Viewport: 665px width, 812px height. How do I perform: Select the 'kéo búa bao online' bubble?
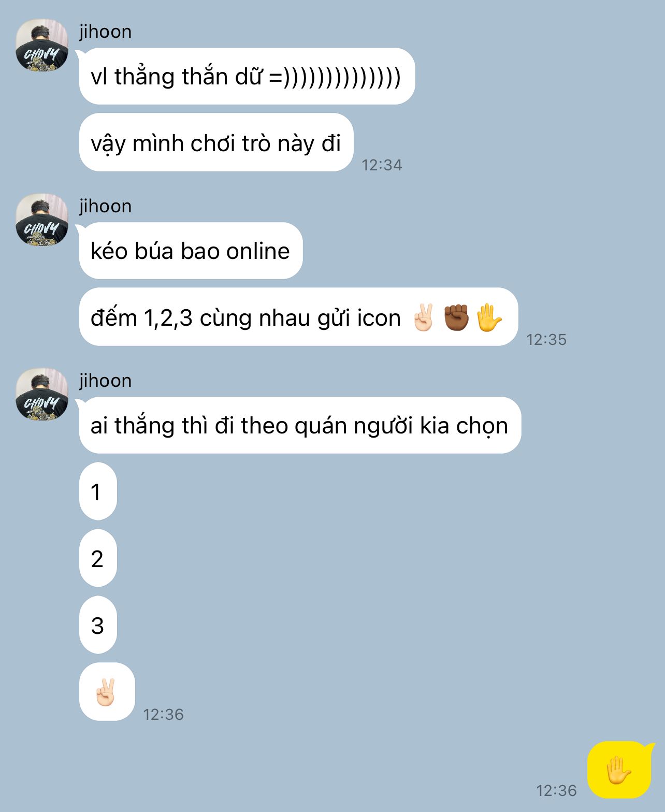[191, 251]
